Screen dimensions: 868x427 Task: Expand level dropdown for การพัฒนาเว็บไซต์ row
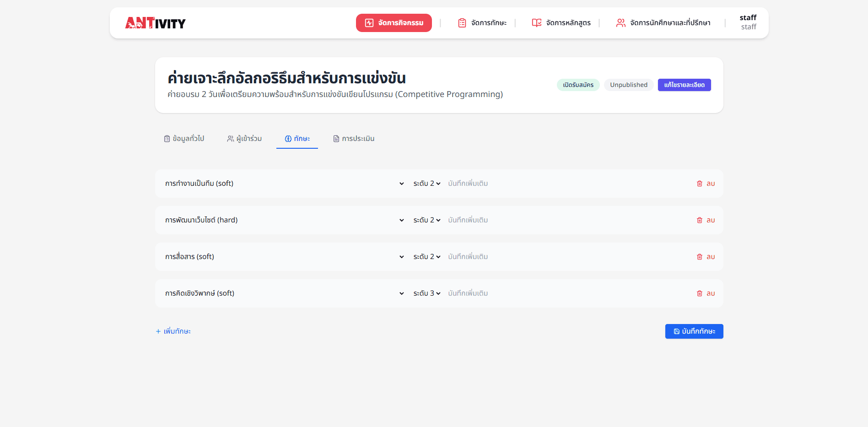pyautogui.click(x=426, y=220)
